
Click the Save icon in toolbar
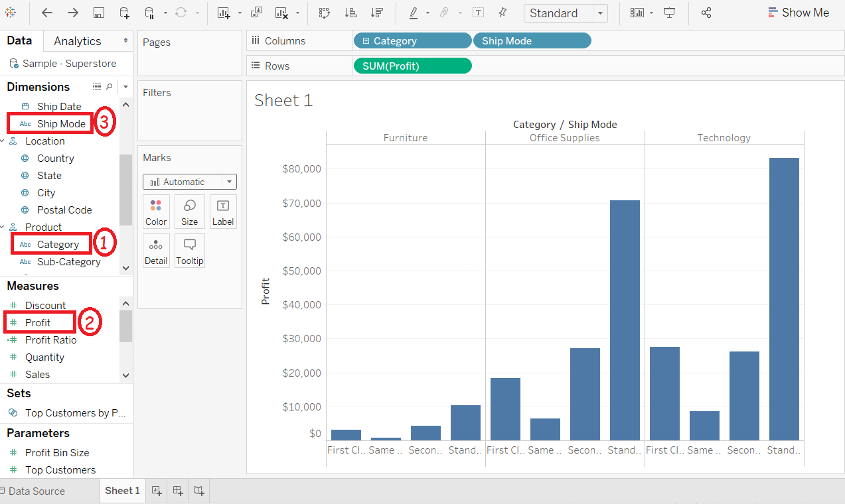pos(98,13)
